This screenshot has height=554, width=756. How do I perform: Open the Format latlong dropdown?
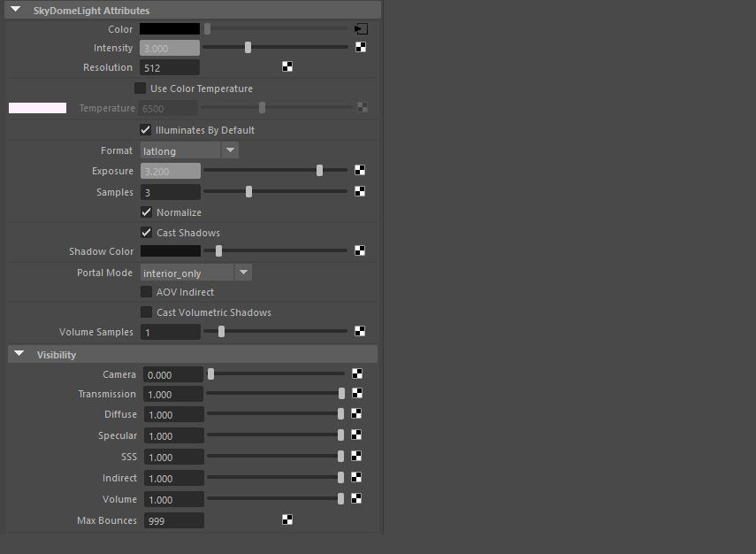[x=230, y=150]
